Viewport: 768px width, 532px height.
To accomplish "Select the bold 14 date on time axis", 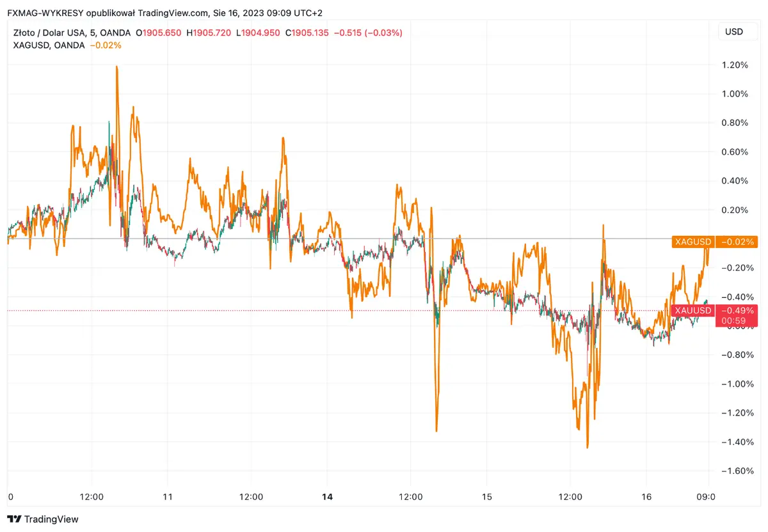I will tap(327, 497).
